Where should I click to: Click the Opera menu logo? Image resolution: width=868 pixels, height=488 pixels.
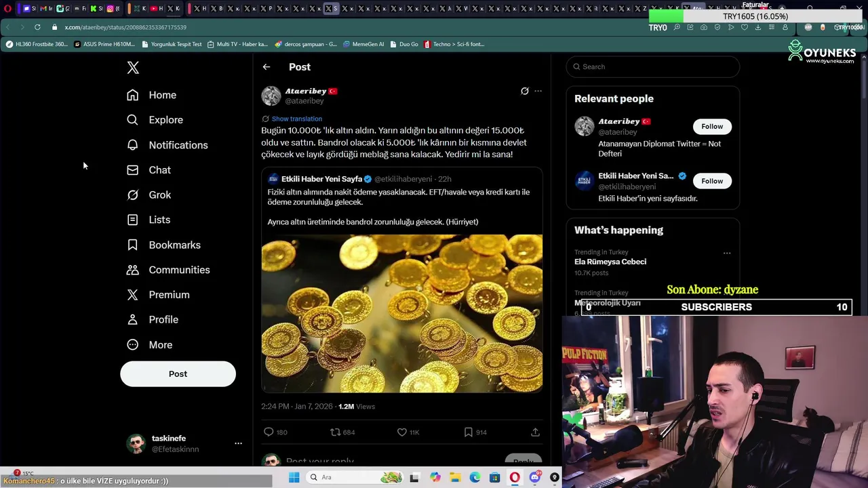tap(7, 9)
